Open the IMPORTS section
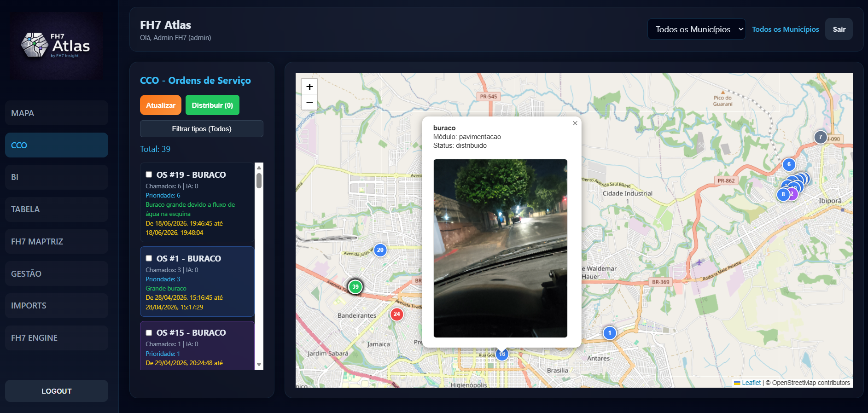The width and height of the screenshot is (868, 413). point(57,306)
